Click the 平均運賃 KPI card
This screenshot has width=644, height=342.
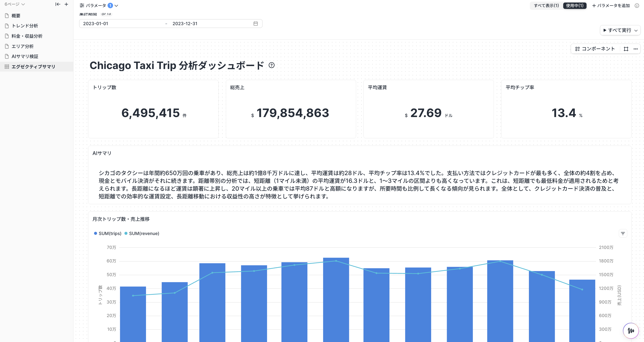coord(428,109)
